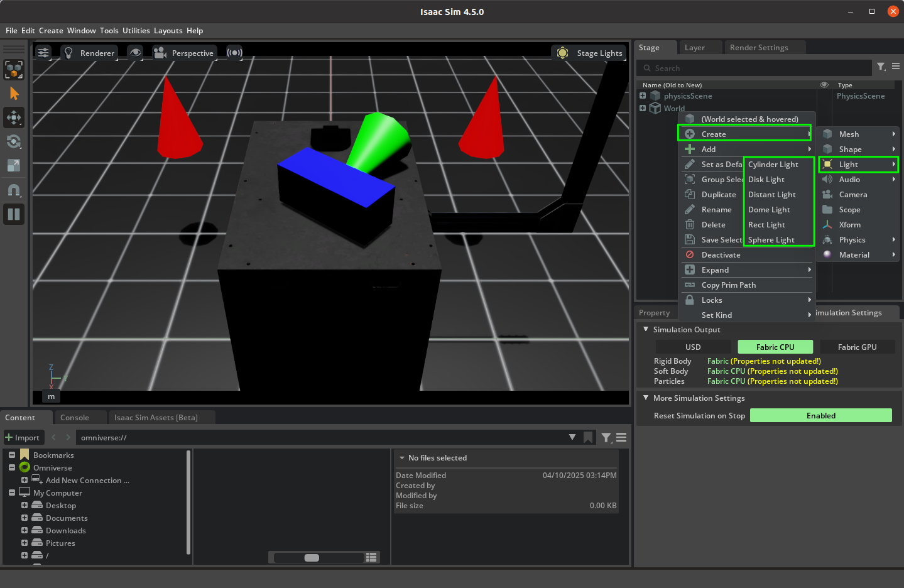This screenshot has height=588, width=904.
Task: Click the viewport streaming broadcast icon
Action: point(234,53)
